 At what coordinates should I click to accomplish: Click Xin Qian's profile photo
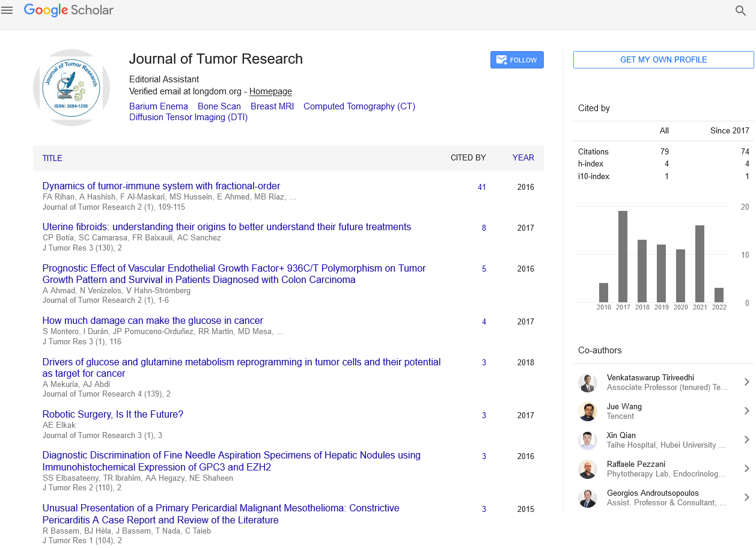pyautogui.click(x=587, y=440)
